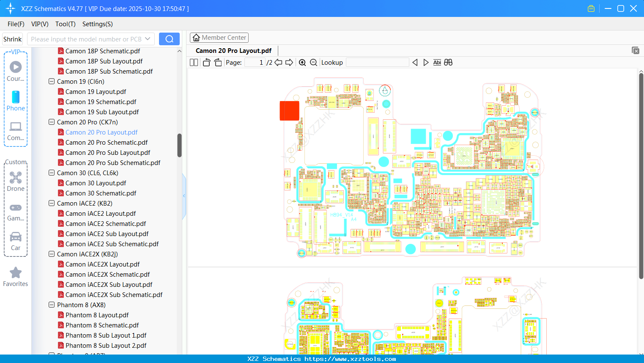644x363 pixels.
Task: Open the VIP(V) menu
Action: [40, 24]
